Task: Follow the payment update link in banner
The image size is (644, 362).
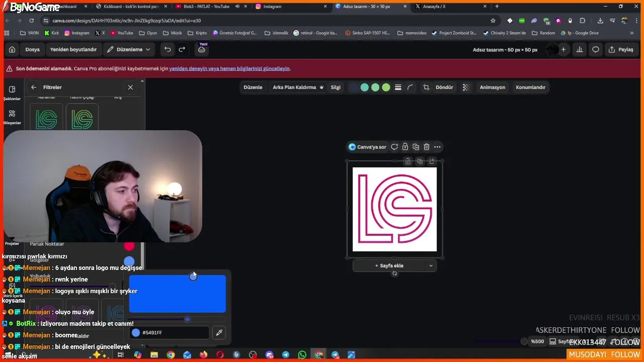Action: point(229,68)
